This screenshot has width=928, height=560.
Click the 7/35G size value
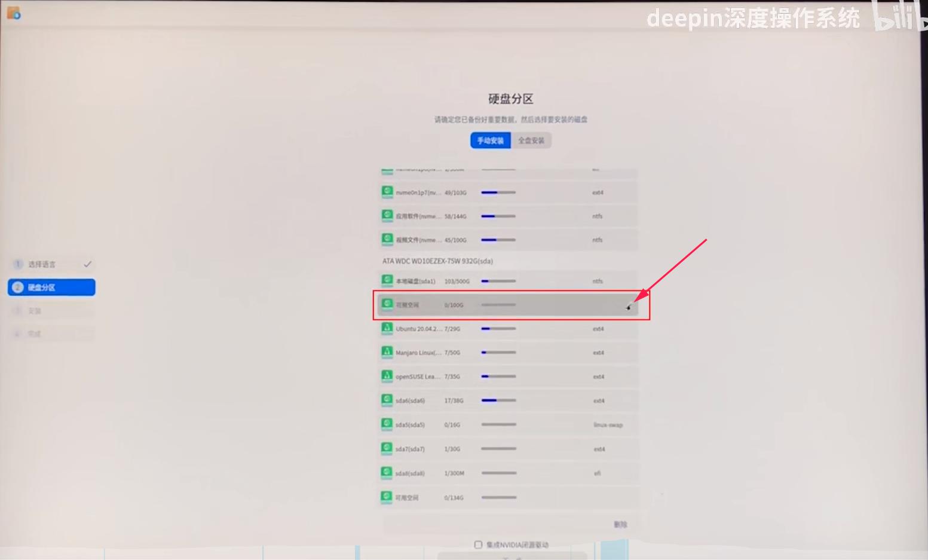click(x=452, y=377)
